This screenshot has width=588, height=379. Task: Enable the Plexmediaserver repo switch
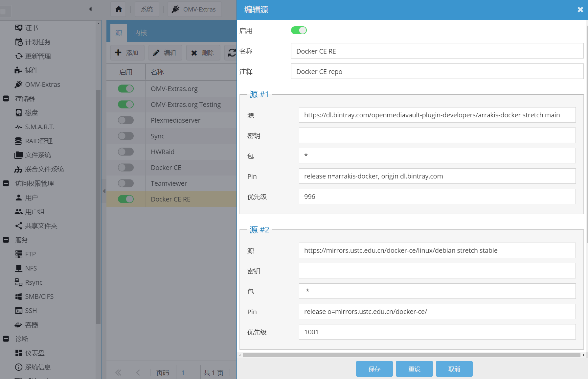126,120
